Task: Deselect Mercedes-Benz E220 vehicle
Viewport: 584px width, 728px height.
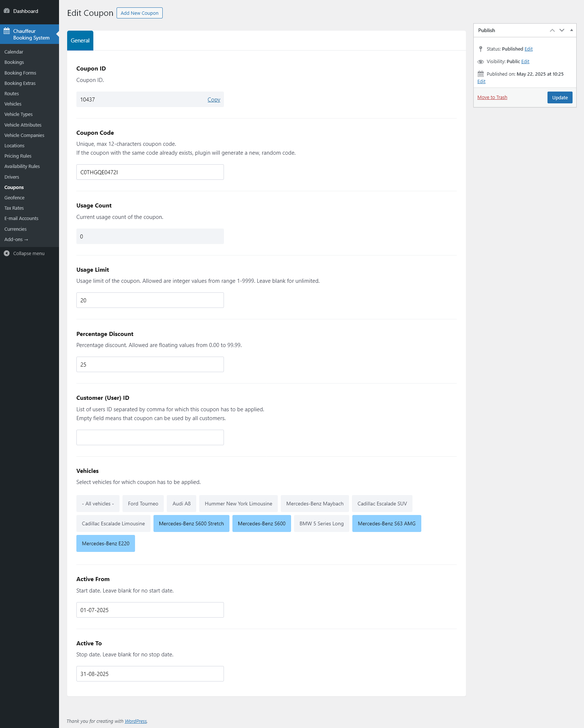Action: [x=106, y=543]
